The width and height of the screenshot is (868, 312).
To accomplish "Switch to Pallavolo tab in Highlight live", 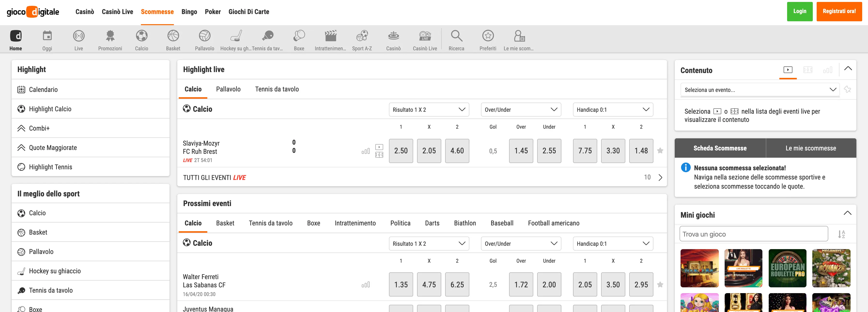I will tap(228, 89).
